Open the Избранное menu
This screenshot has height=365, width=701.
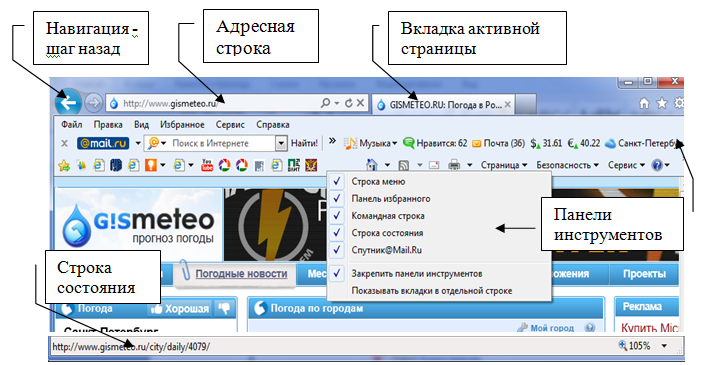point(182,125)
